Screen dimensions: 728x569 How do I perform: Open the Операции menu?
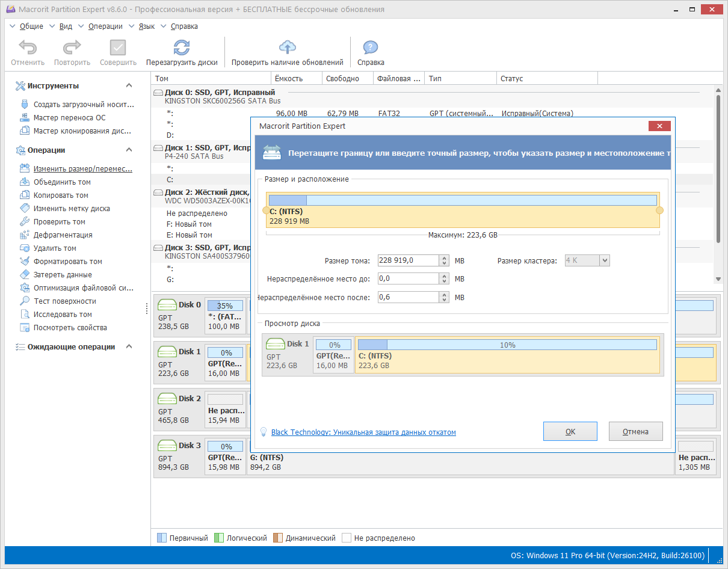tap(105, 26)
